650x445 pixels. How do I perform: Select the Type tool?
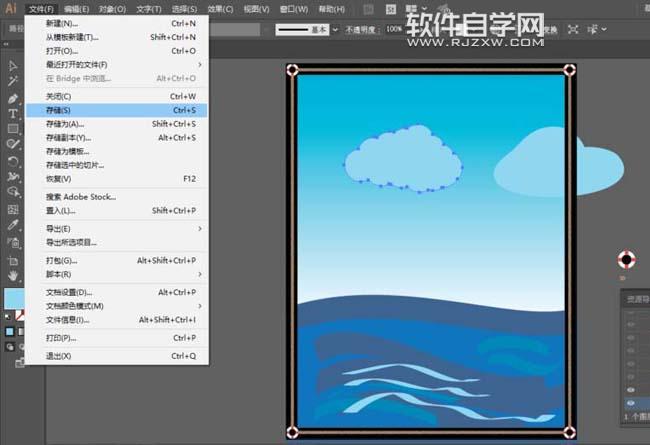pos(13,115)
